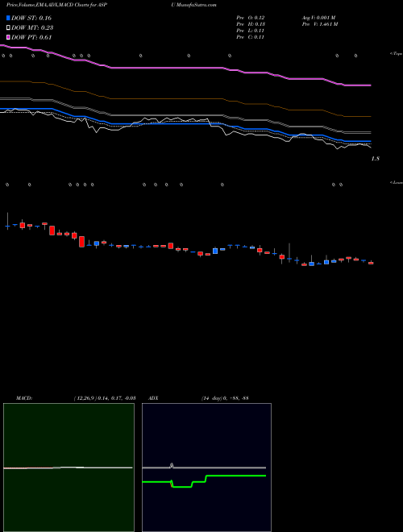Click the tall-wick candlestick with long upper shadow
The image size is (403, 532).
click(289, 253)
